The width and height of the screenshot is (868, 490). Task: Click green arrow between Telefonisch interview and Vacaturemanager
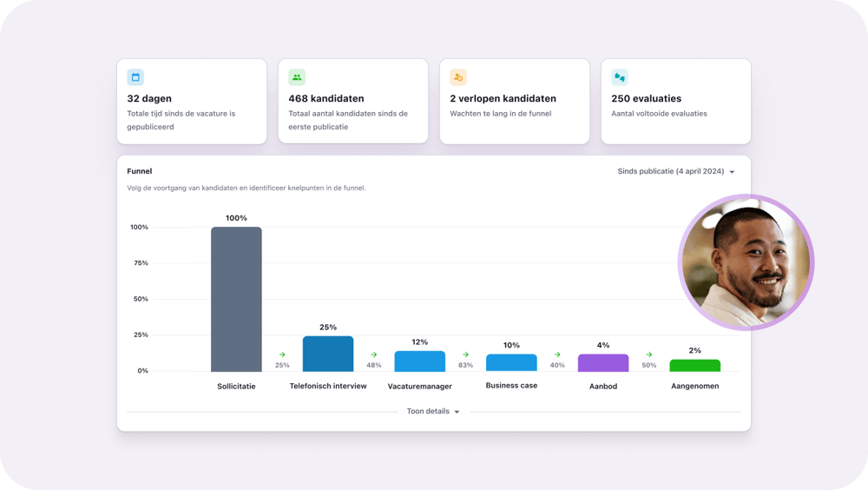(x=374, y=354)
